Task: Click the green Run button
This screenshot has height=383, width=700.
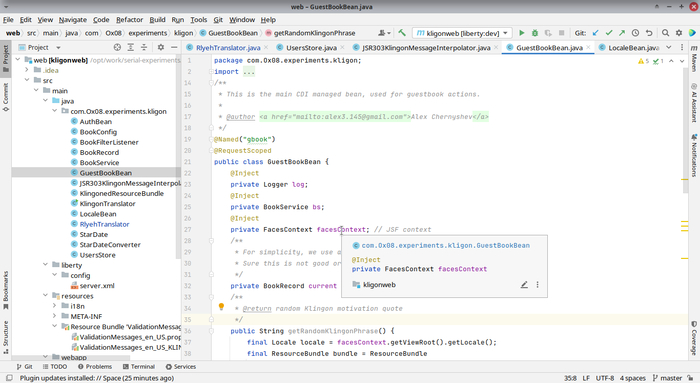Action: click(521, 33)
